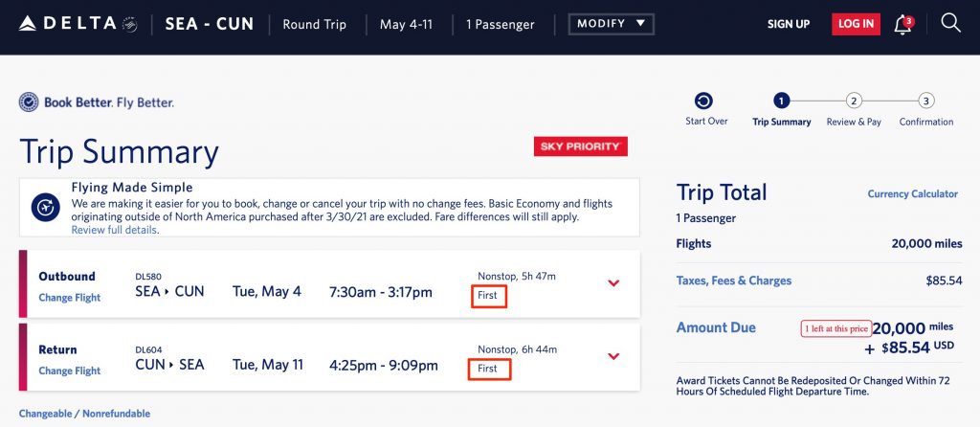Image resolution: width=980 pixels, height=427 pixels.
Task: Change the Return flight
Action: coord(69,371)
